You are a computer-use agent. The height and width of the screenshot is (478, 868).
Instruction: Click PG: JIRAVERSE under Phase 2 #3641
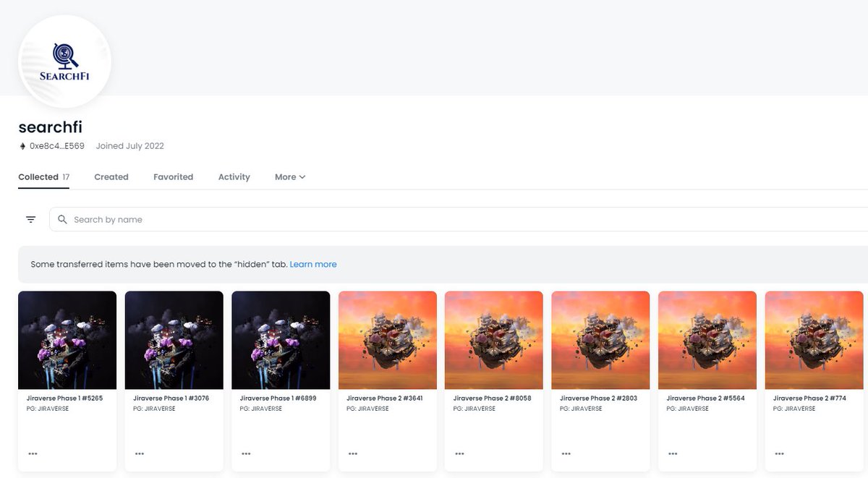pyautogui.click(x=366, y=409)
